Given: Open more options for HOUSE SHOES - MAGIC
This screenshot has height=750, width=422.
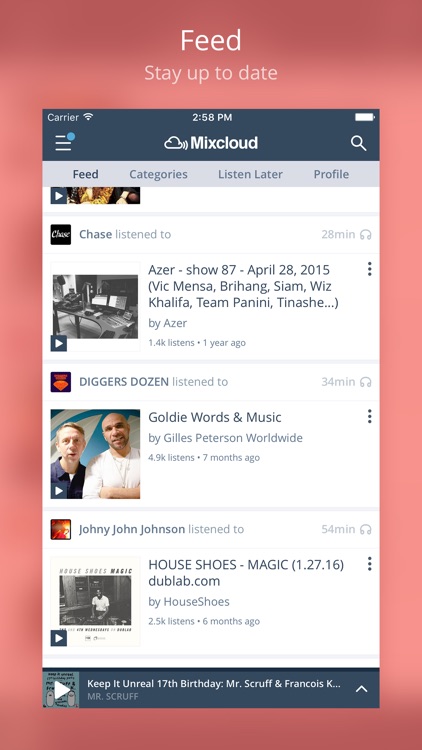Looking at the screenshot, I should (x=369, y=564).
